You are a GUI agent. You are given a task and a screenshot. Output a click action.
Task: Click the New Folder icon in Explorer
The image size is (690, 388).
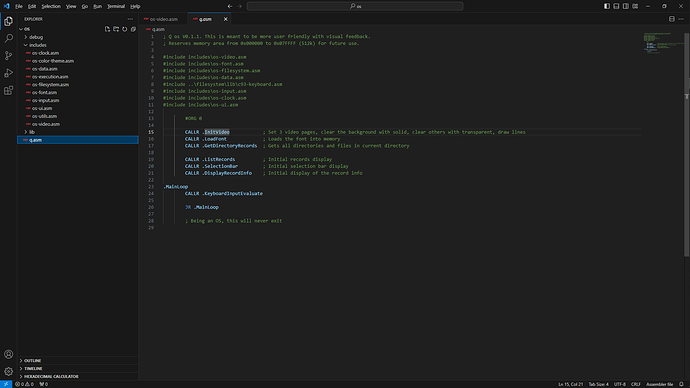pyautogui.click(x=116, y=29)
